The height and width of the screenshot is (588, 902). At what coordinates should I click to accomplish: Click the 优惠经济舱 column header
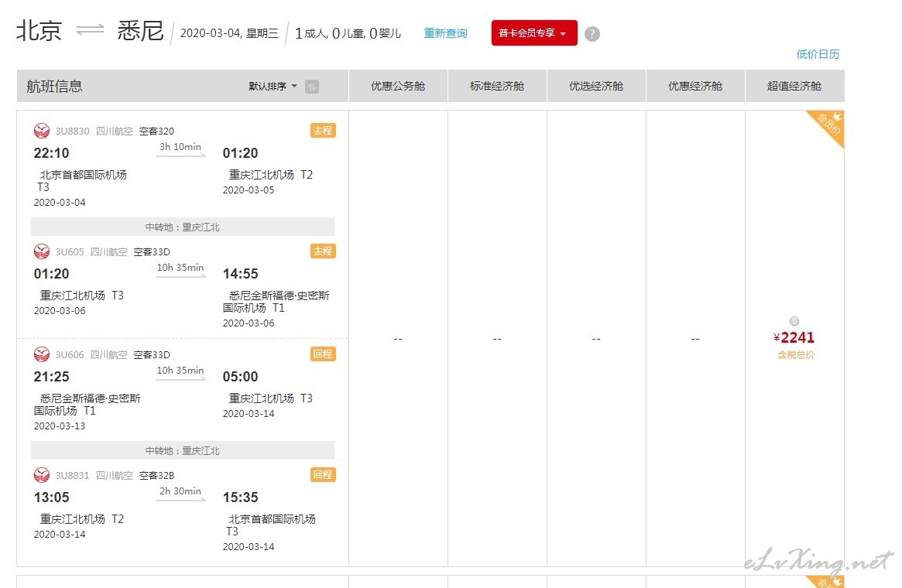695,86
